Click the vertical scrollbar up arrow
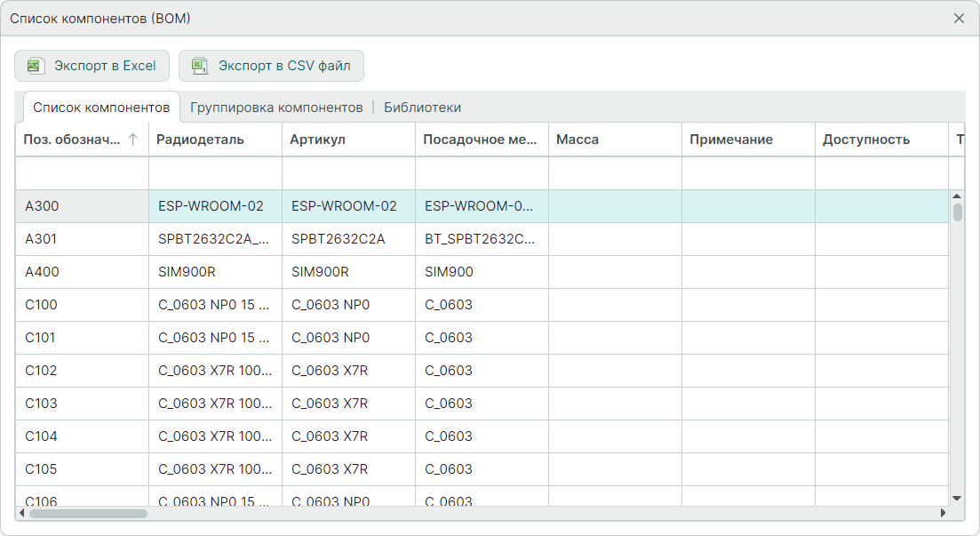980x536 pixels. click(x=957, y=196)
